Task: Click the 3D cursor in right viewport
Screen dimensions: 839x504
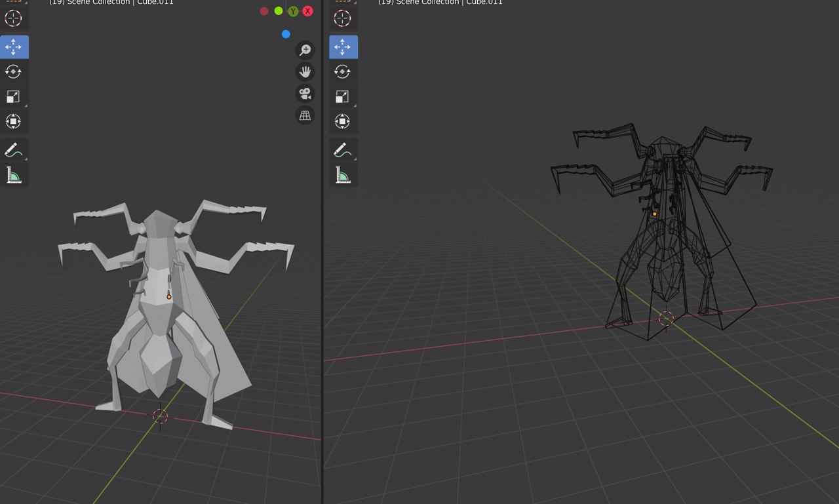Action: [666, 319]
